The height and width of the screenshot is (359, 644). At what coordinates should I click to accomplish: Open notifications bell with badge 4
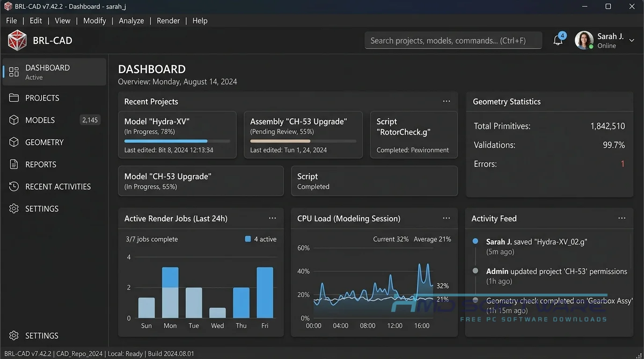[558, 40]
